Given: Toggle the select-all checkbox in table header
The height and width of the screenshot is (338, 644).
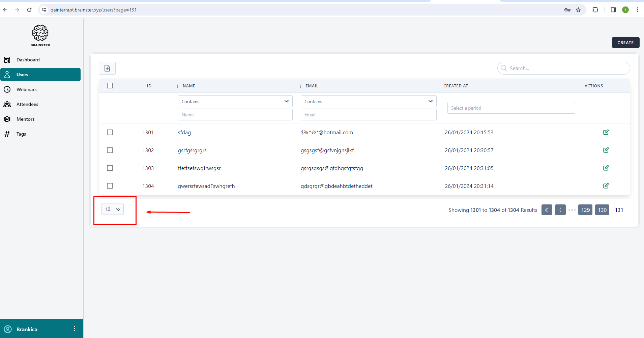Looking at the screenshot, I should click(110, 86).
